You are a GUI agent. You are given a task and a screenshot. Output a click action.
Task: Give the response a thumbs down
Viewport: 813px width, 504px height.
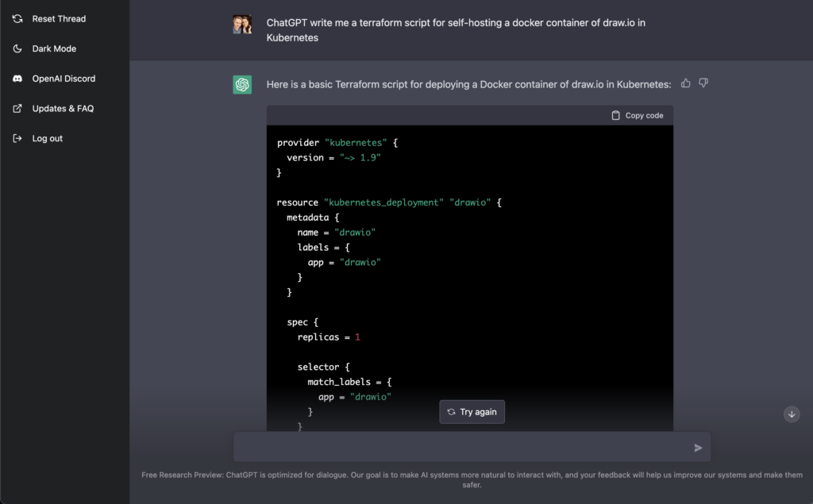[703, 83]
